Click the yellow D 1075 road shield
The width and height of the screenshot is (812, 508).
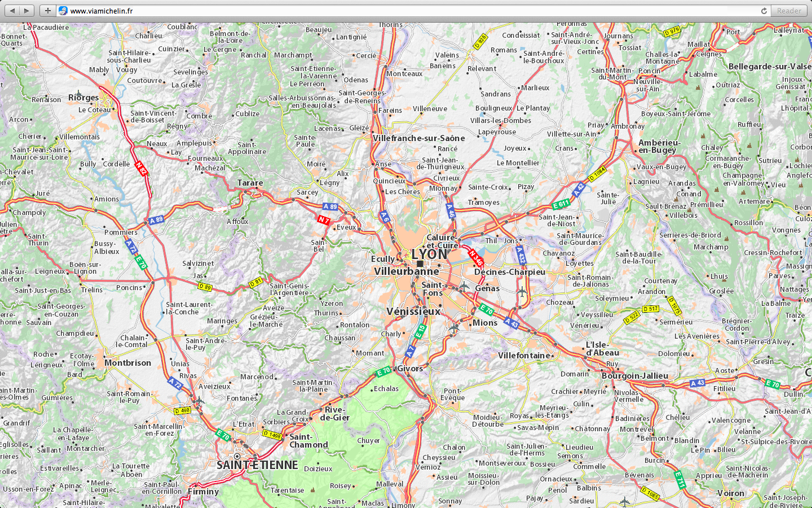674,306
